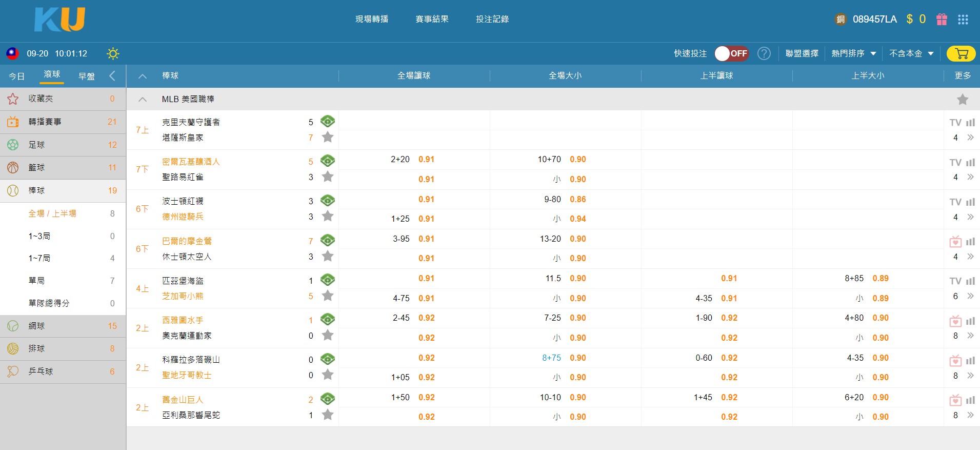Open field tracker for 巴爾的摩金鶯 game
The width and height of the screenshot is (980, 450).
pyautogui.click(x=328, y=240)
